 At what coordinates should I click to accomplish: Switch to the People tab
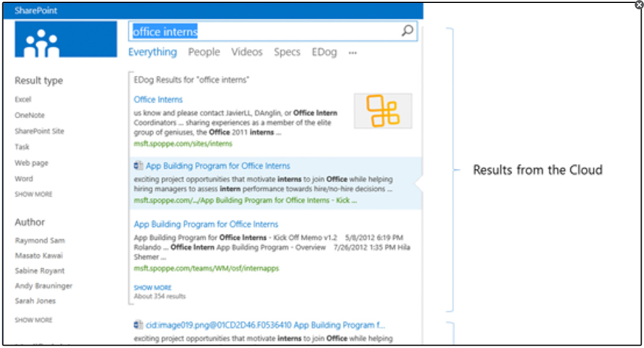(x=204, y=52)
